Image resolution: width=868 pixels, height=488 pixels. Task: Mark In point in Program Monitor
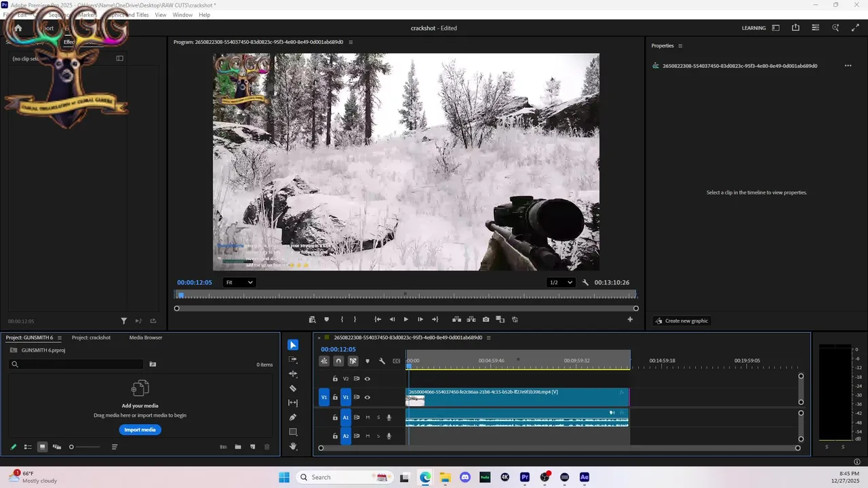point(342,319)
